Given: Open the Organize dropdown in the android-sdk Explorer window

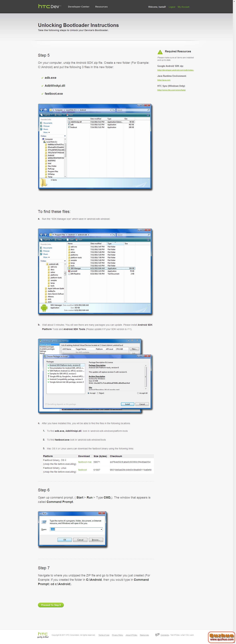Looking at the screenshot, I should click(46, 239).
